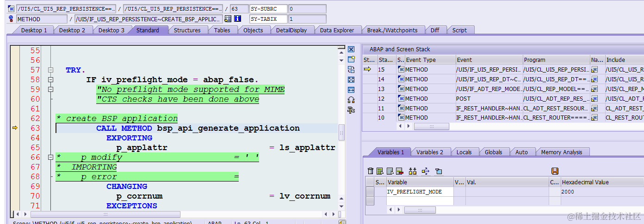The image size is (644, 224).
Task: Click the code editor vertical scrollbar thumb
Action: [342, 132]
